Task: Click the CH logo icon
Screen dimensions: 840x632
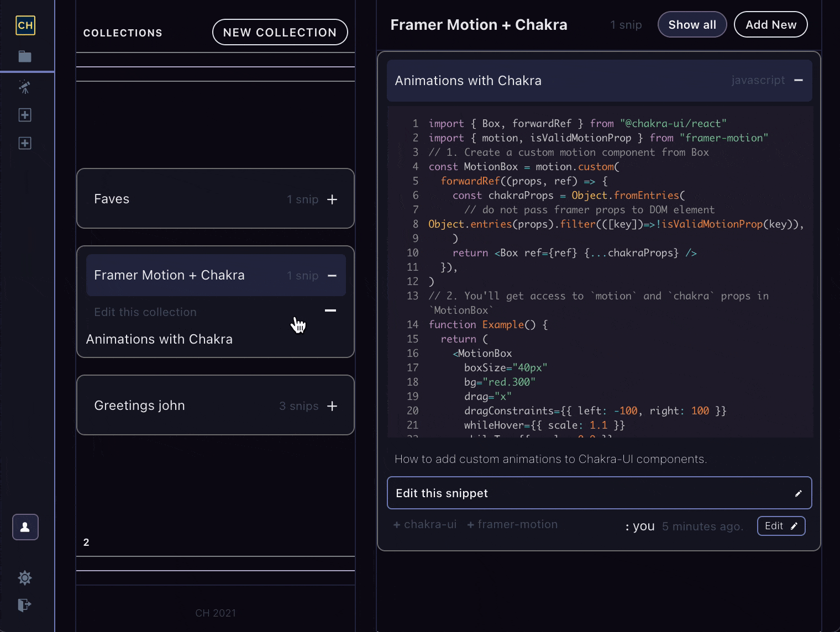Action: [25, 25]
